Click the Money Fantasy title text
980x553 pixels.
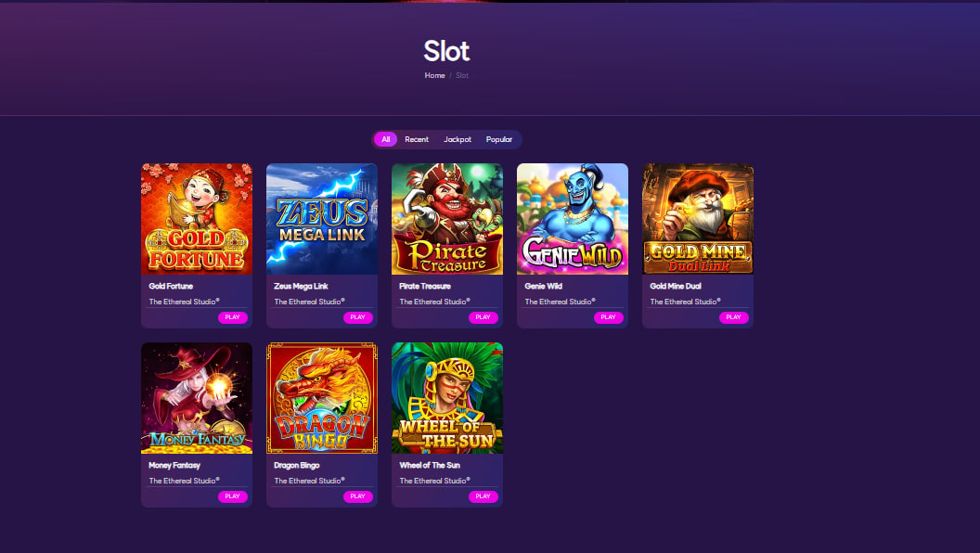point(174,465)
